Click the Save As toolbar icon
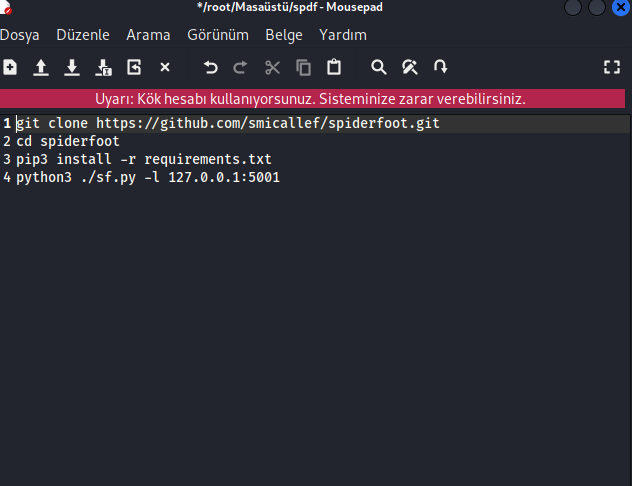The image size is (632, 486). coord(103,67)
